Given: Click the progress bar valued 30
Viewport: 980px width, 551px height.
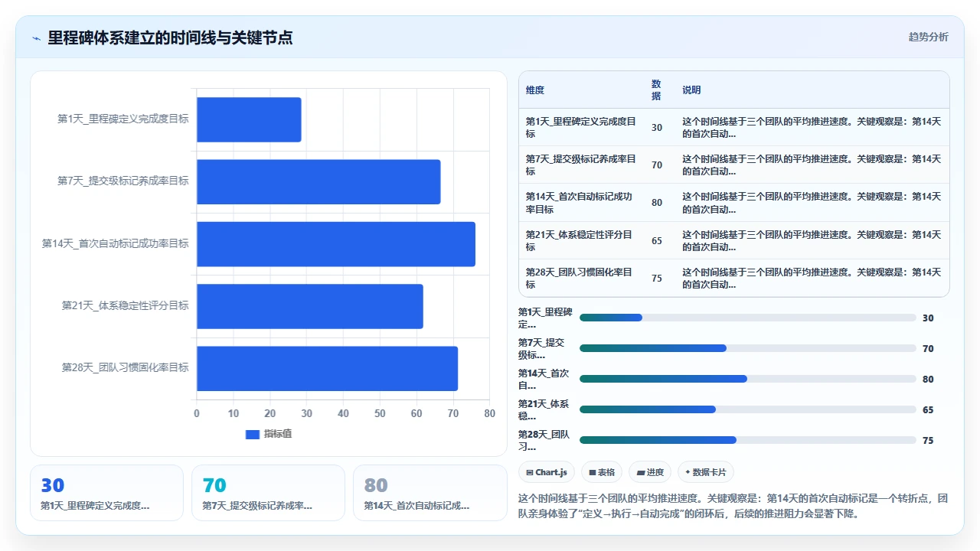Looking at the screenshot, I should pos(747,318).
